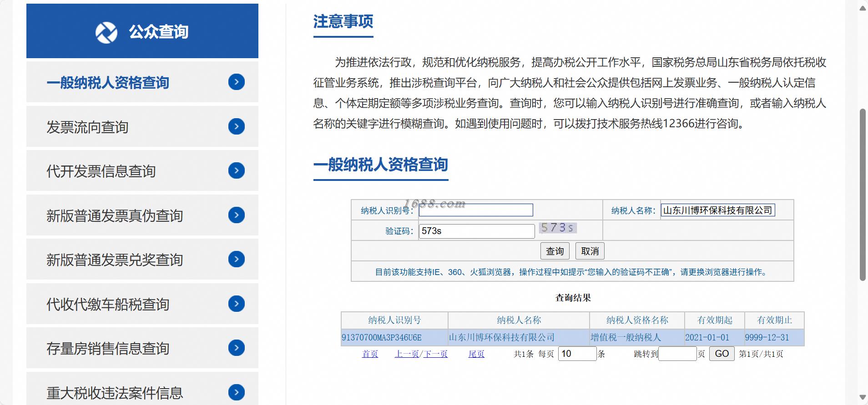
Task: Select 新版普通发票真伪查询 in sidebar
Action: (x=142, y=215)
